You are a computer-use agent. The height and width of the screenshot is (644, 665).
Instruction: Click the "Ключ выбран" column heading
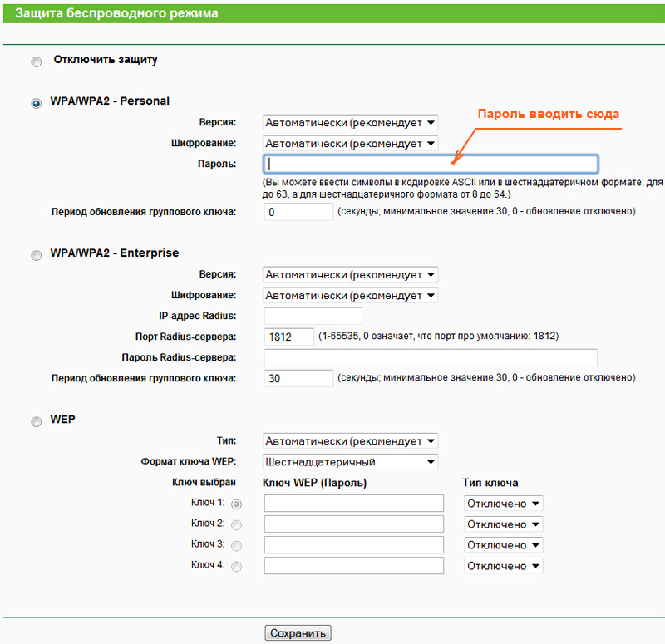point(204,483)
